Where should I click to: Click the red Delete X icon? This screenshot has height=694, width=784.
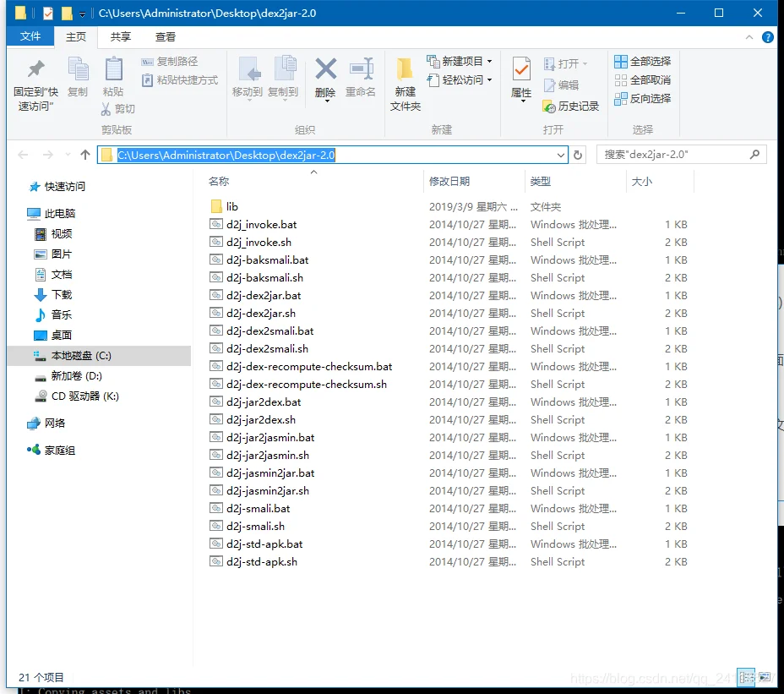[x=325, y=69]
